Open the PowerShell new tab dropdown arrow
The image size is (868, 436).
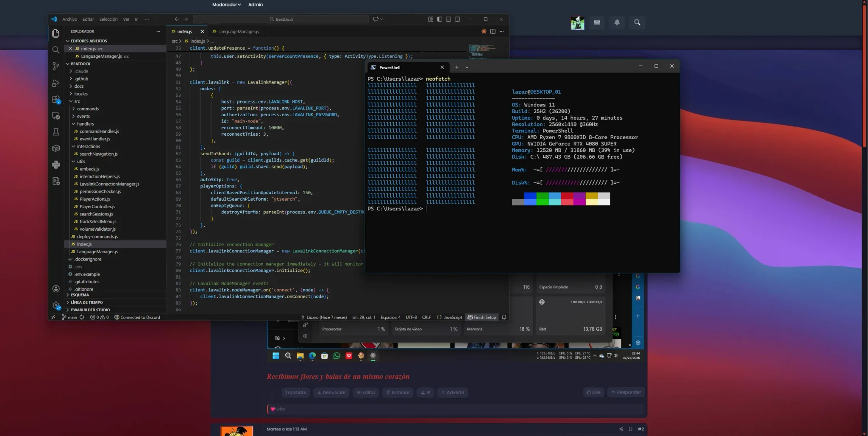click(467, 67)
